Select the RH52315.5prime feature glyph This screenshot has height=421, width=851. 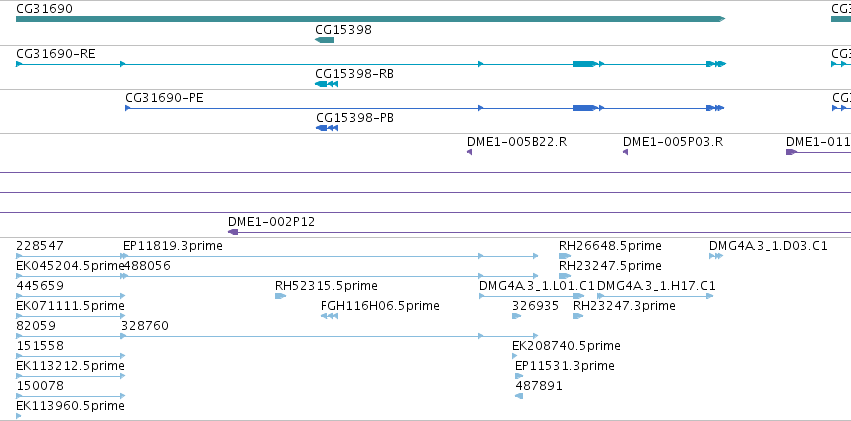click(x=281, y=296)
